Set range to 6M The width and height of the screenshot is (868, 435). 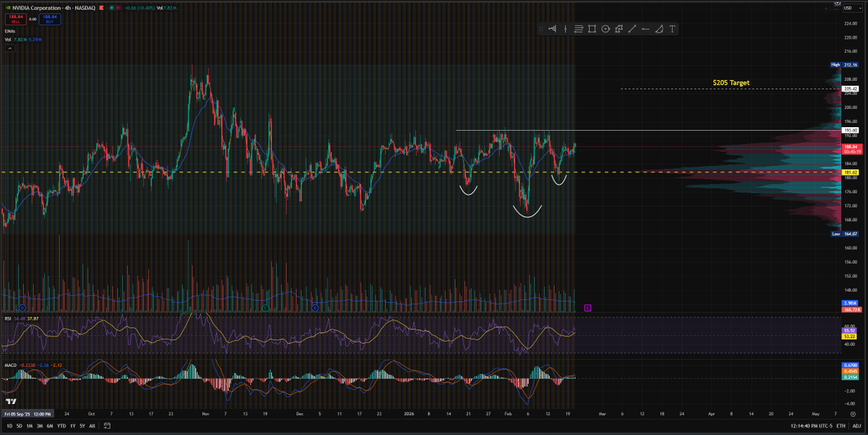(x=50, y=426)
